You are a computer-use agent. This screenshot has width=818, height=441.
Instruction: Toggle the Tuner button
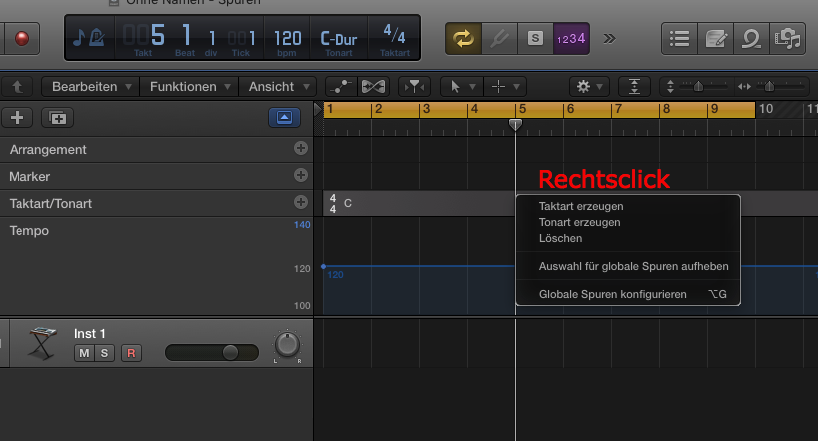[500, 38]
